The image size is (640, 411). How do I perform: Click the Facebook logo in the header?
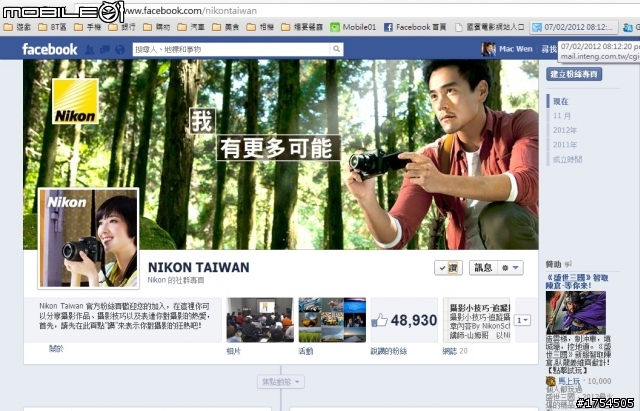pyautogui.click(x=49, y=49)
